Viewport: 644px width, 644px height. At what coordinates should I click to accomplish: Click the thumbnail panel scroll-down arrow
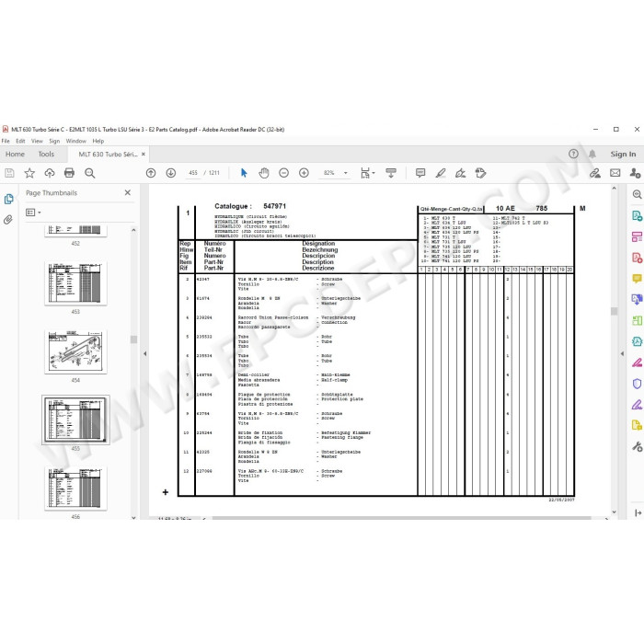click(x=133, y=518)
